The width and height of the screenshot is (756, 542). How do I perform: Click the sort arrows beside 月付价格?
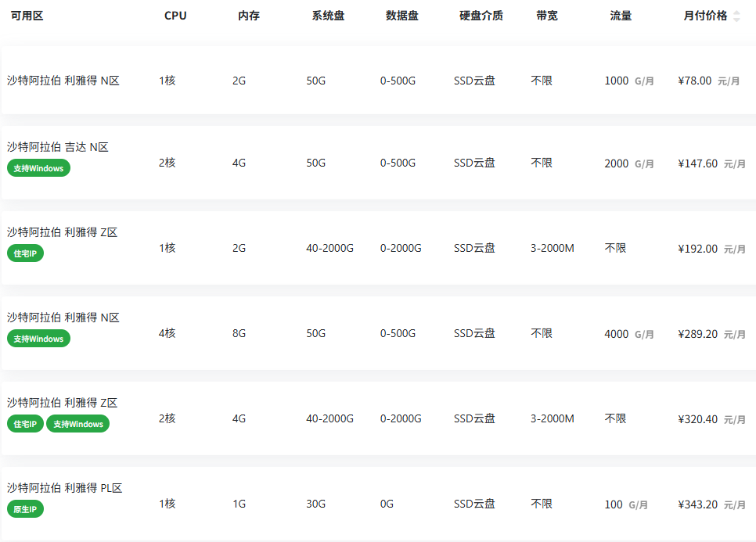point(736,16)
